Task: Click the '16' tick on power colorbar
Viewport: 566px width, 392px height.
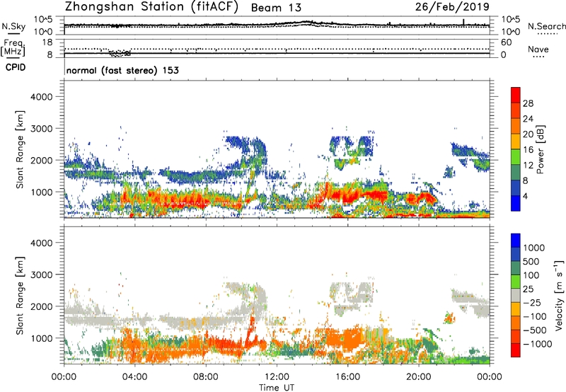Action: (528, 150)
